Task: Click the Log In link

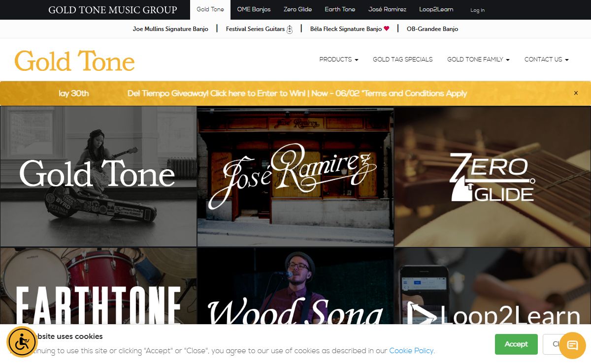Action: 477,10
